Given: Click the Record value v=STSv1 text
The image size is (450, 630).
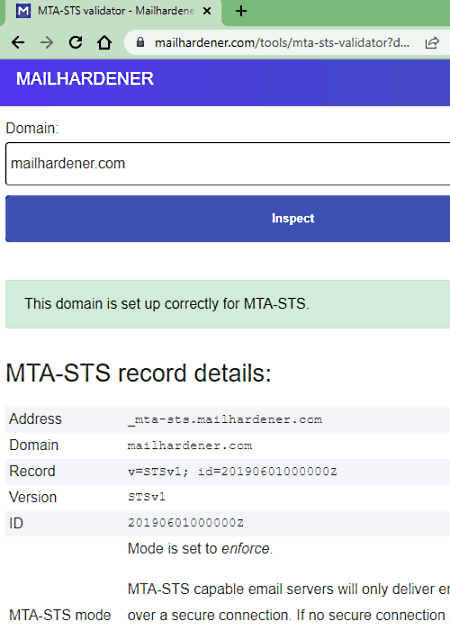Looking at the screenshot, I should coord(233,471).
